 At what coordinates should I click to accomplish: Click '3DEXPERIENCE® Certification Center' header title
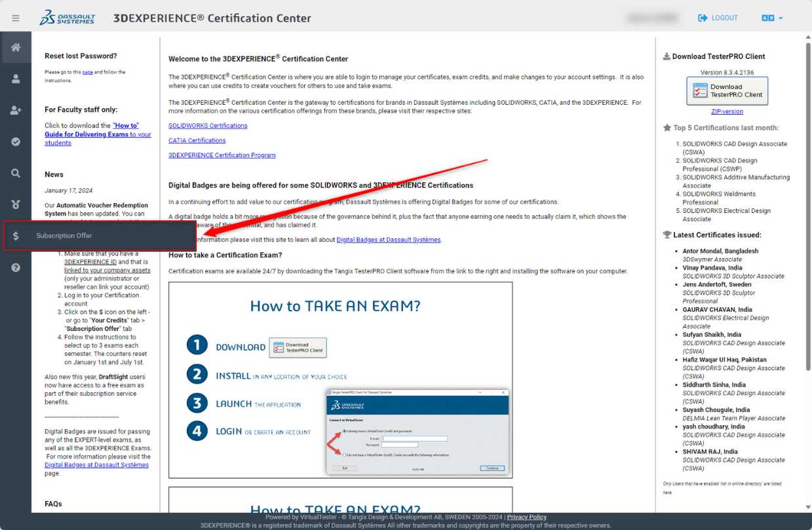pos(212,18)
